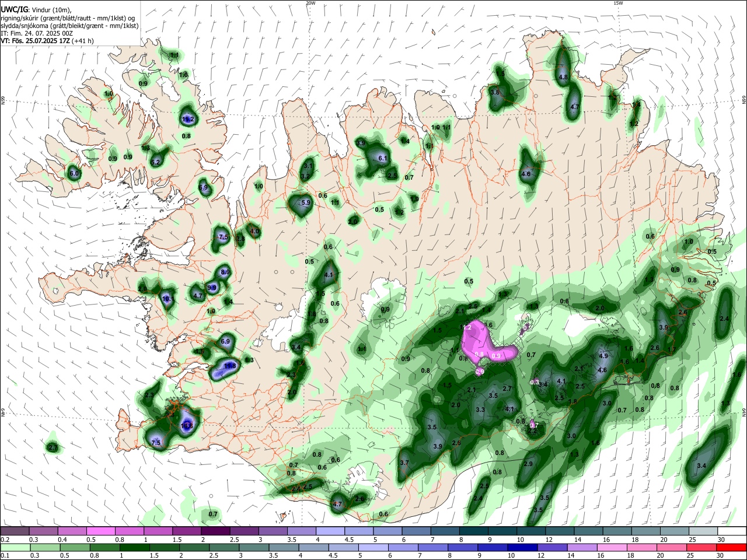Click the '3.3' precipitation value
747x560 pixels.
click(480, 410)
